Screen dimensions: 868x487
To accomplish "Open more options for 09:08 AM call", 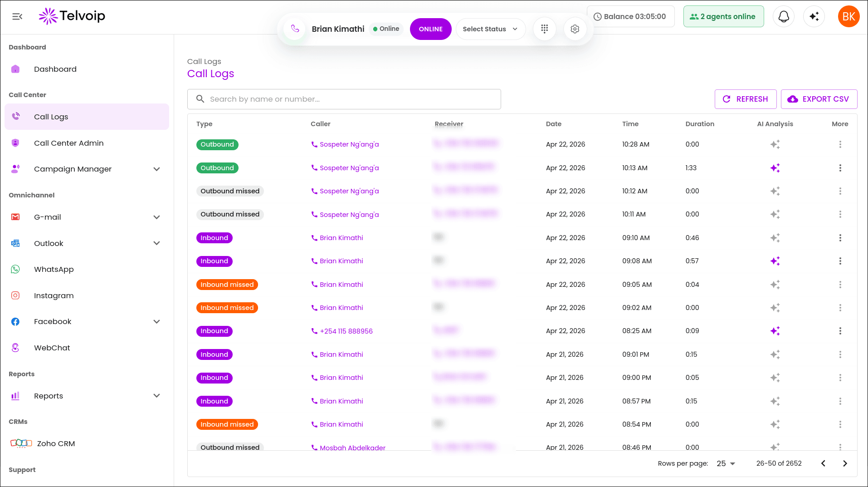I will tap(840, 261).
